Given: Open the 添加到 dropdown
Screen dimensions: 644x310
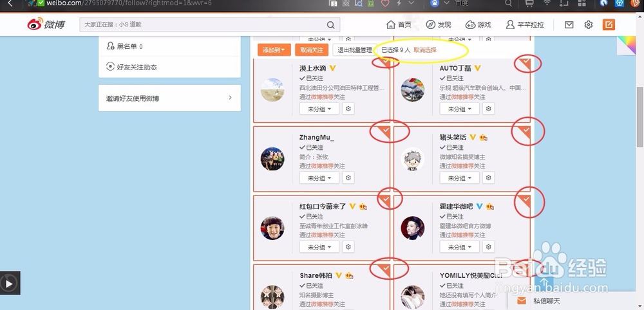Looking at the screenshot, I should click(274, 50).
